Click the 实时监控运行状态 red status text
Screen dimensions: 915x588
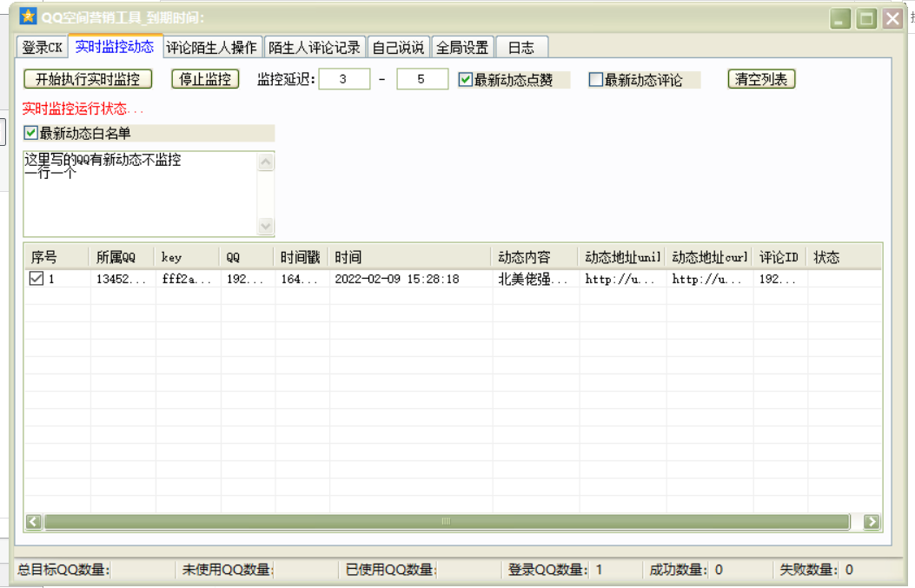[83, 109]
